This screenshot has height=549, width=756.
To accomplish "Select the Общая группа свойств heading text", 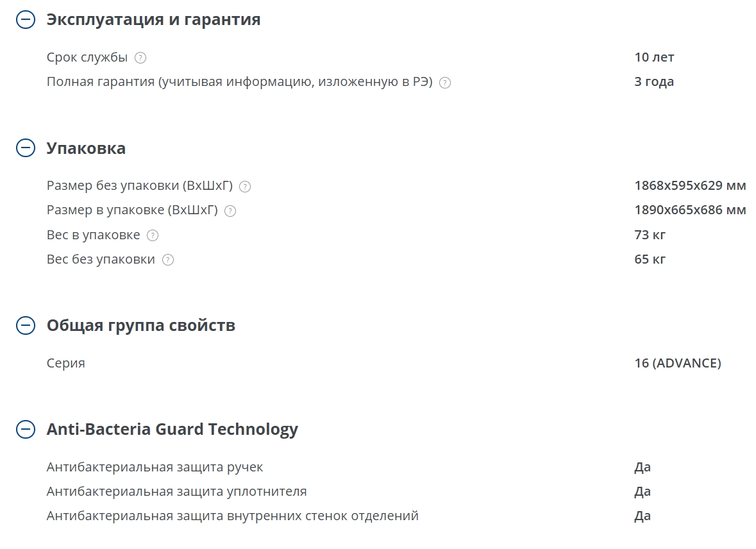I will (140, 326).
